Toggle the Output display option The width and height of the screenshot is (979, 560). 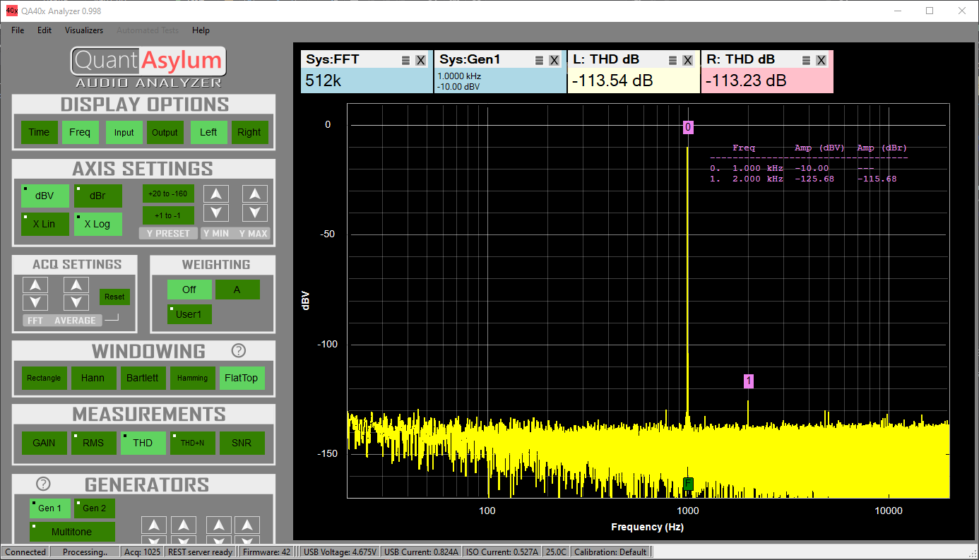[165, 132]
